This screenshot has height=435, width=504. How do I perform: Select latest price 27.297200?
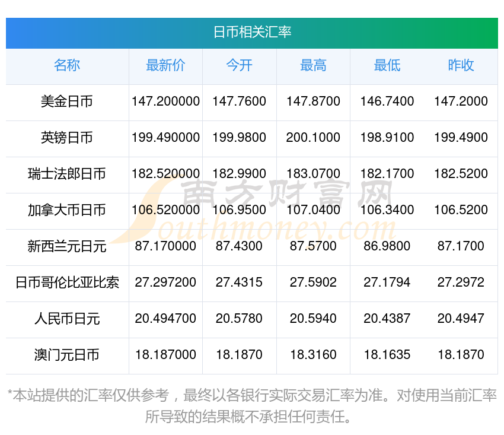[165, 282]
